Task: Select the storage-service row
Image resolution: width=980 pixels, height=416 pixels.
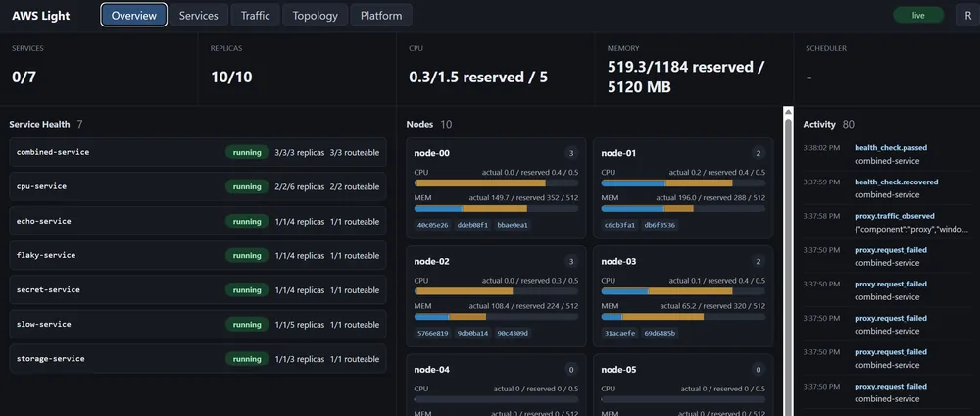Action: (198, 358)
